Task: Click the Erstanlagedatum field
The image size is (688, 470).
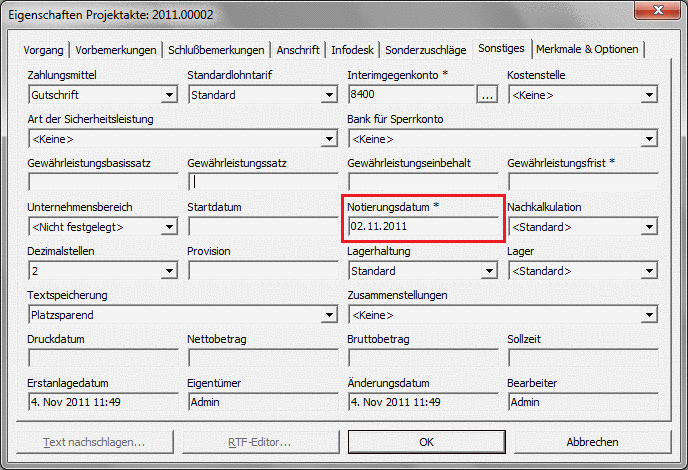Action: click(x=103, y=402)
